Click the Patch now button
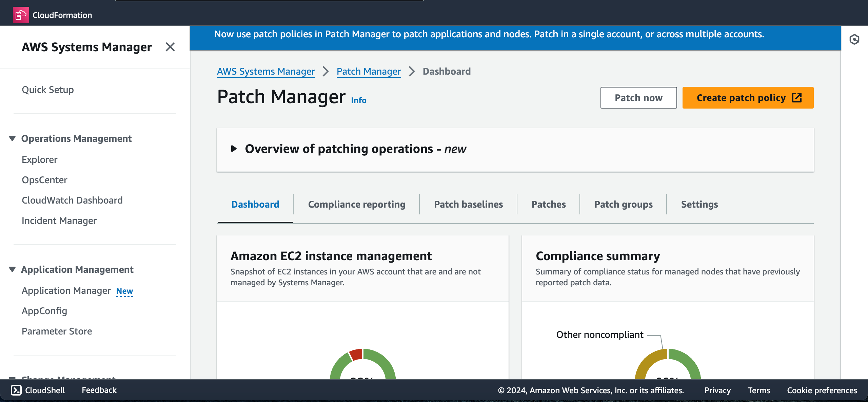868x402 pixels. (638, 98)
